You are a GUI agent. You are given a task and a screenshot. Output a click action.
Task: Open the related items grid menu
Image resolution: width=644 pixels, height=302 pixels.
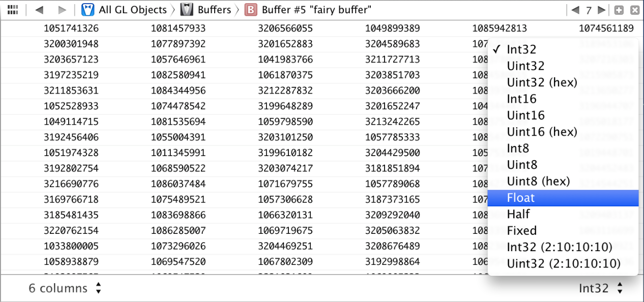[13, 10]
